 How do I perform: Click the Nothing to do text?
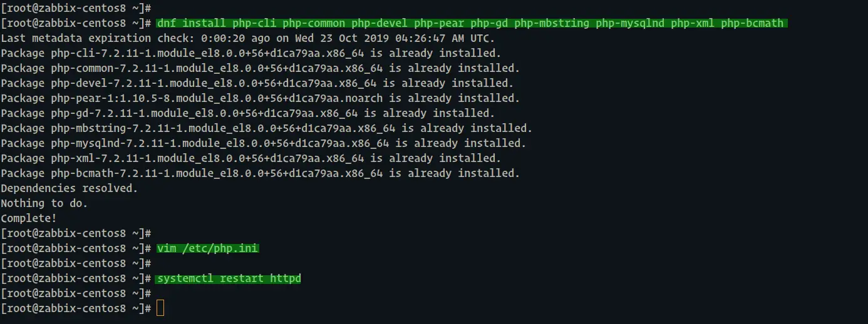coord(44,203)
